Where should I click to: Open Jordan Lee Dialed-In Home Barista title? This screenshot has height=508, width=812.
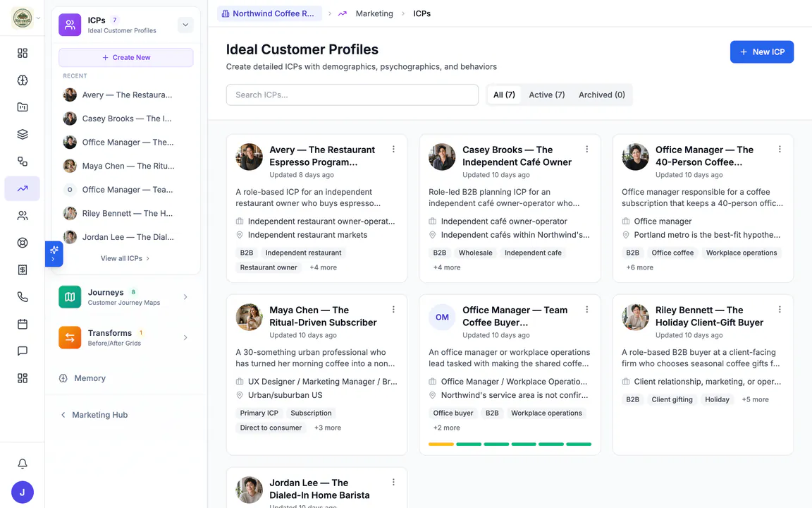pos(319,489)
